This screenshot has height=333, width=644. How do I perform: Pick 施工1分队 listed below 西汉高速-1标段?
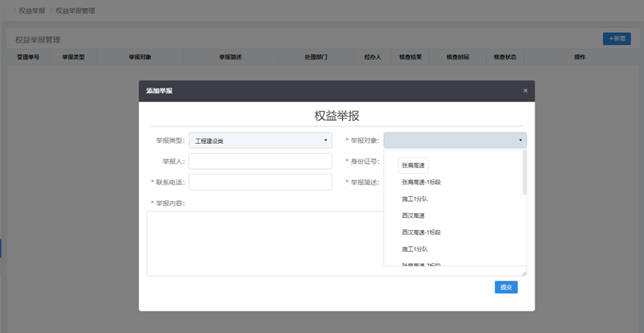tap(416, 249)
